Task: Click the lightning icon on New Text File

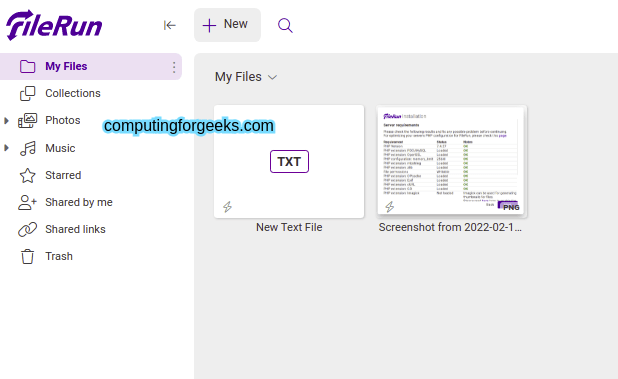Action: click(227, 207)
